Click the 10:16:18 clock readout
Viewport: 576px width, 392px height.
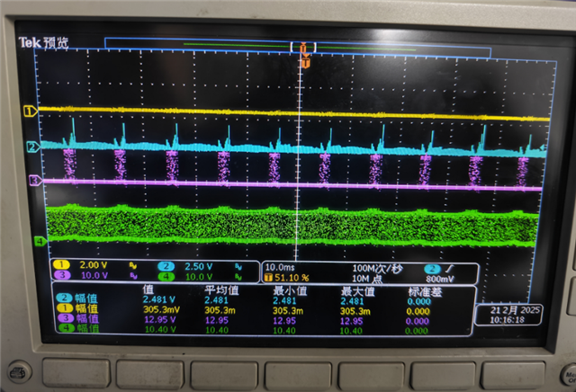click(x=507, y=320)
